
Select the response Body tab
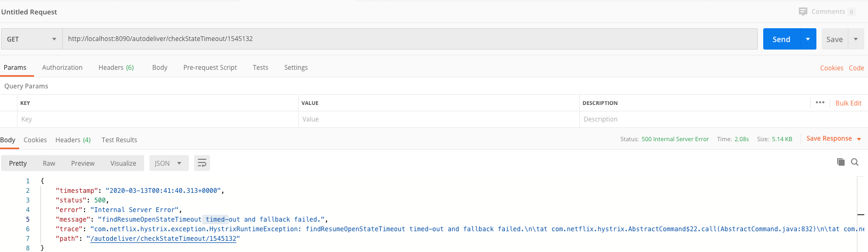[7, 140]
